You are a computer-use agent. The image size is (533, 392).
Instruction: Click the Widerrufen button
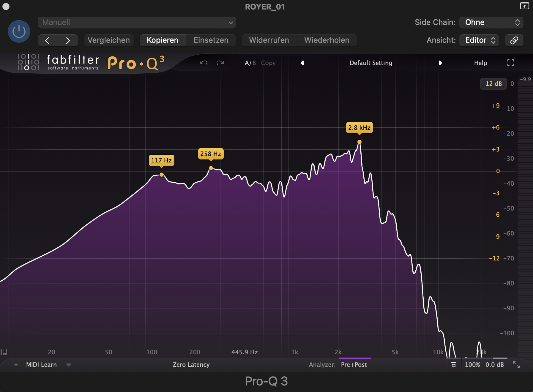[269, 40]
